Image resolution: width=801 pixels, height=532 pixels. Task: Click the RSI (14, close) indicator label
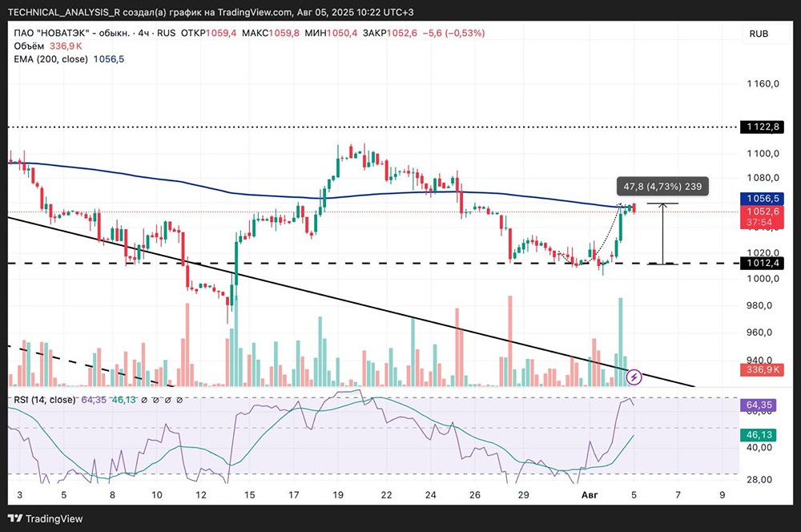tap(45, 400)
